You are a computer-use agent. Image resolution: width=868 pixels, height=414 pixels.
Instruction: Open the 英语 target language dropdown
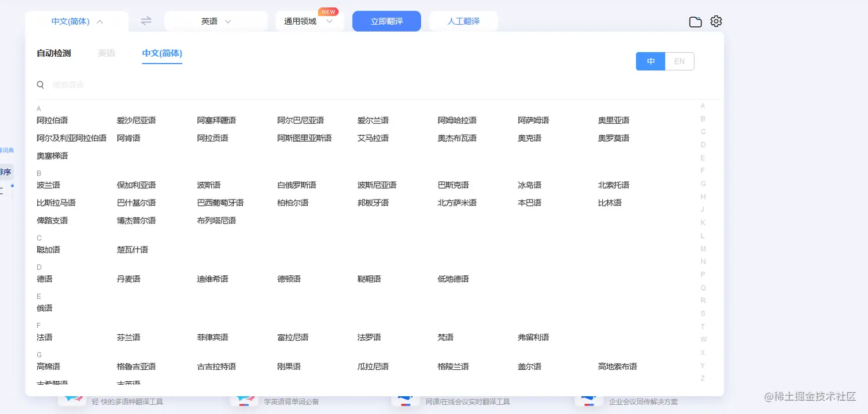pos(216,21)
